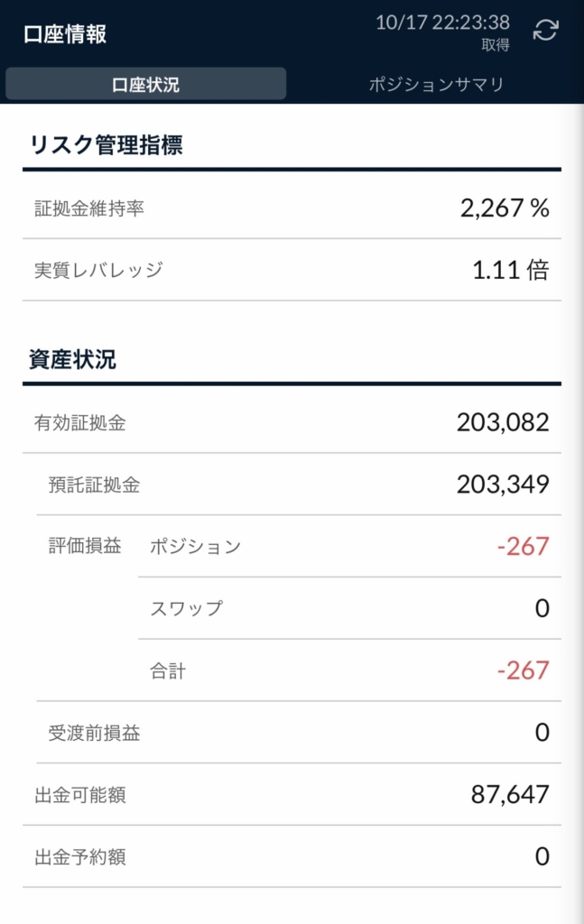Tap the 出金可能額 87,647 row

[292, 794]
